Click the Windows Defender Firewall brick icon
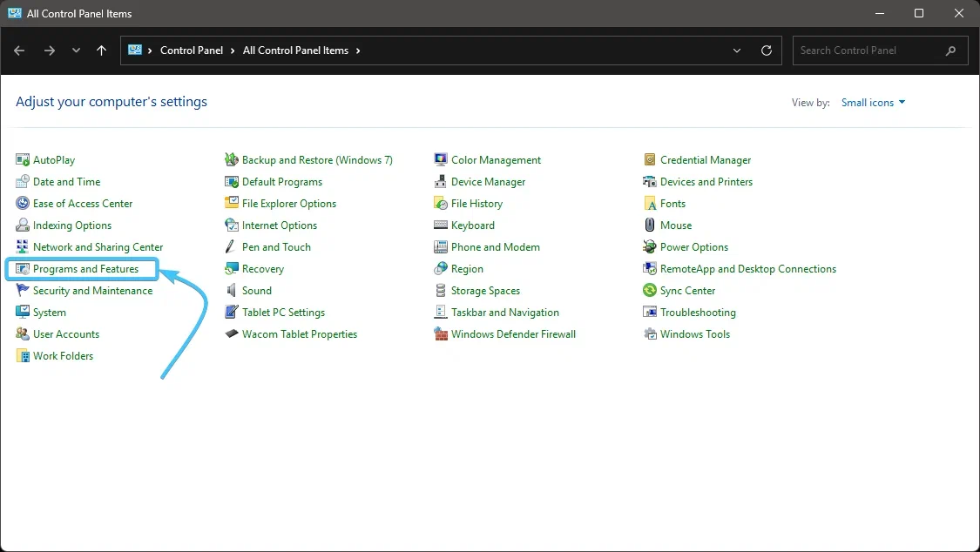The height and width of the screenshot is (552, 980). [x=441, y=334]
